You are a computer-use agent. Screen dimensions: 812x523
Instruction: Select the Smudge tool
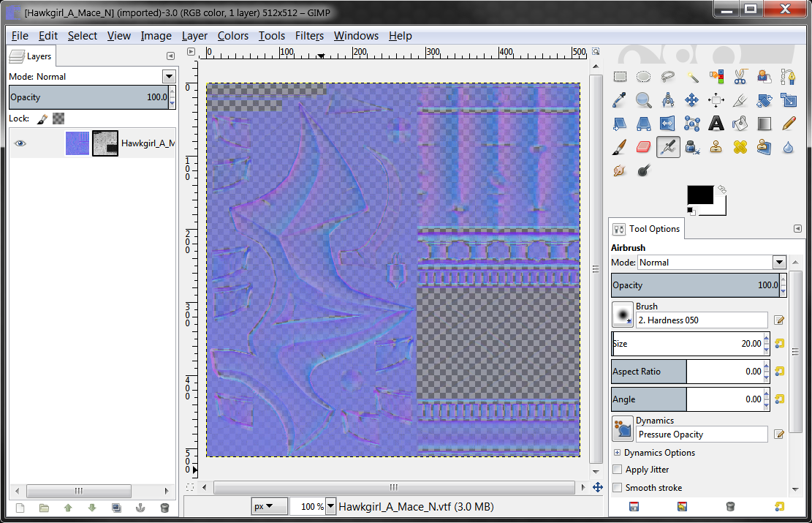tap(620, 170)
